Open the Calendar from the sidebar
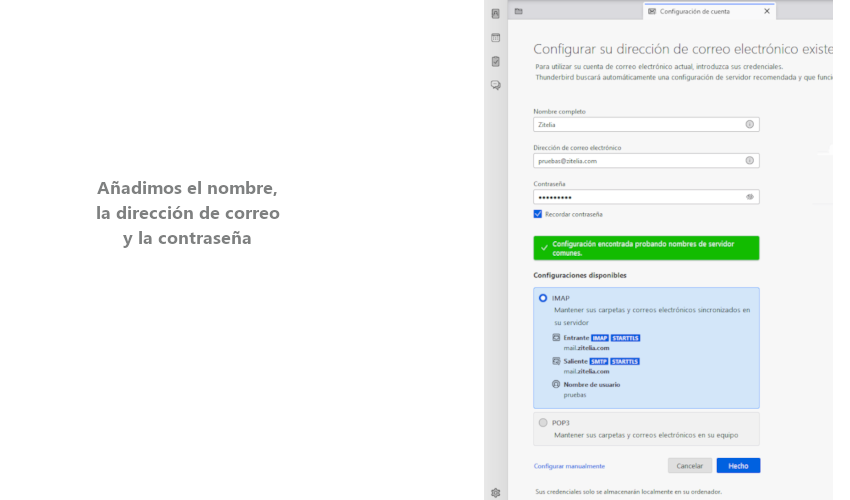Viewport: 850px width, 500px height. pyautogui.click(x=495, y=37)
